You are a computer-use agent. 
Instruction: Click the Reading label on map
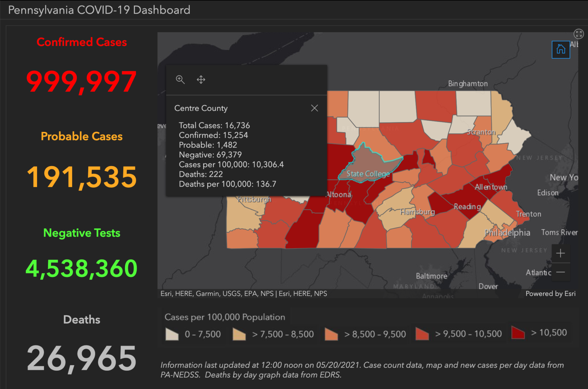click(x=467, y=207)
